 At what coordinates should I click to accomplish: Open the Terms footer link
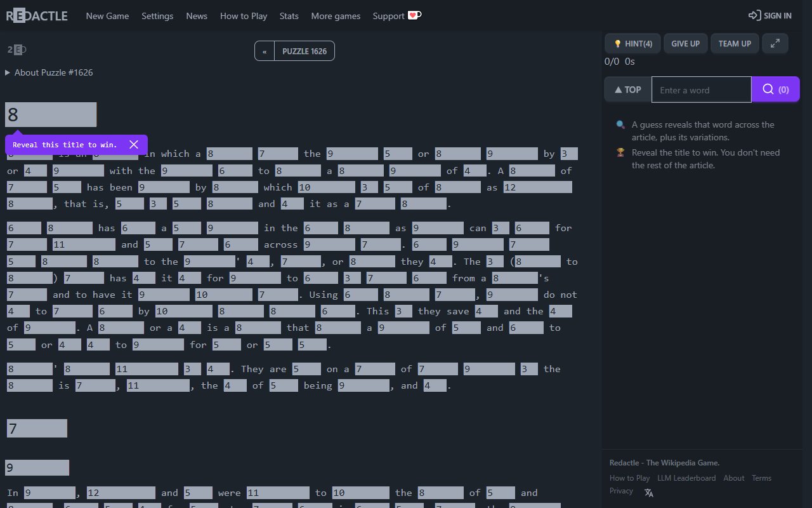point(761,478)
